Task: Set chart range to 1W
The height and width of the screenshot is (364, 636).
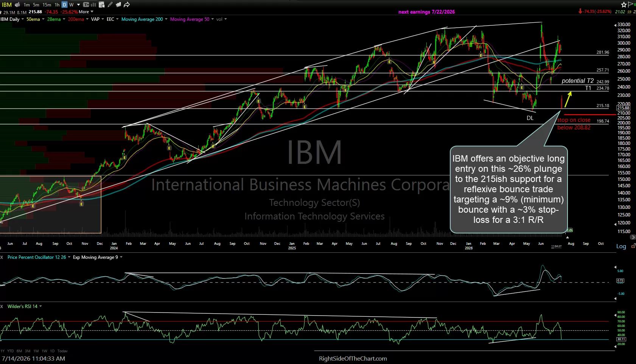Action: tap(44, 351)
